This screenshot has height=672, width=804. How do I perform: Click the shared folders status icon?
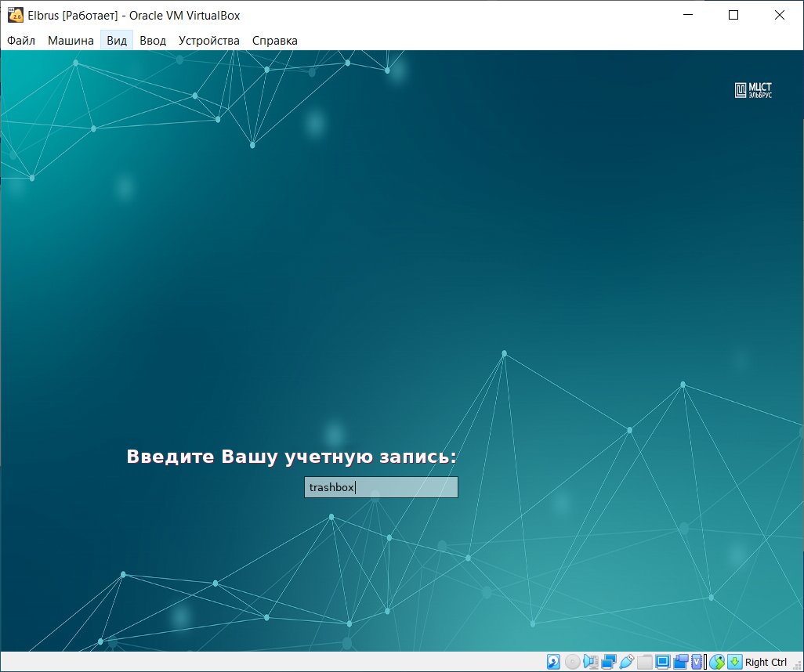tap(645, 662)
